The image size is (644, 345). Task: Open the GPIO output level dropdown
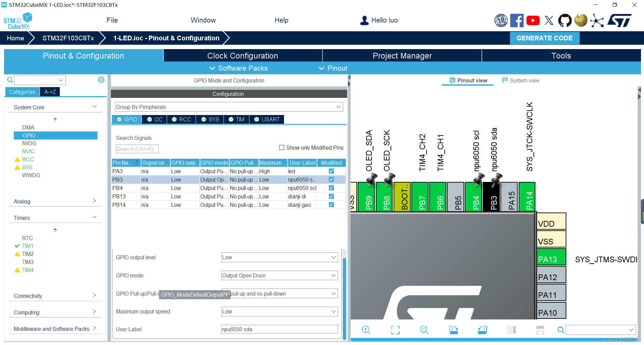click(x=279, y=257)
